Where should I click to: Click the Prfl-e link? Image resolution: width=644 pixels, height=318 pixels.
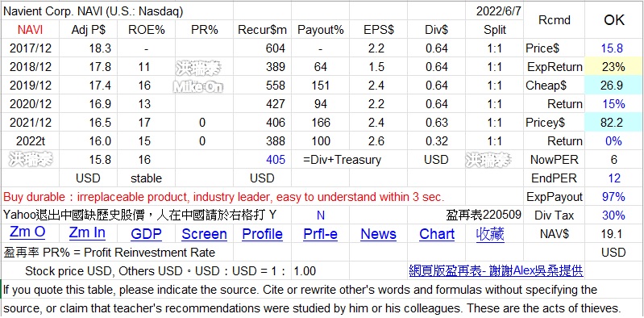click(320, 235)
